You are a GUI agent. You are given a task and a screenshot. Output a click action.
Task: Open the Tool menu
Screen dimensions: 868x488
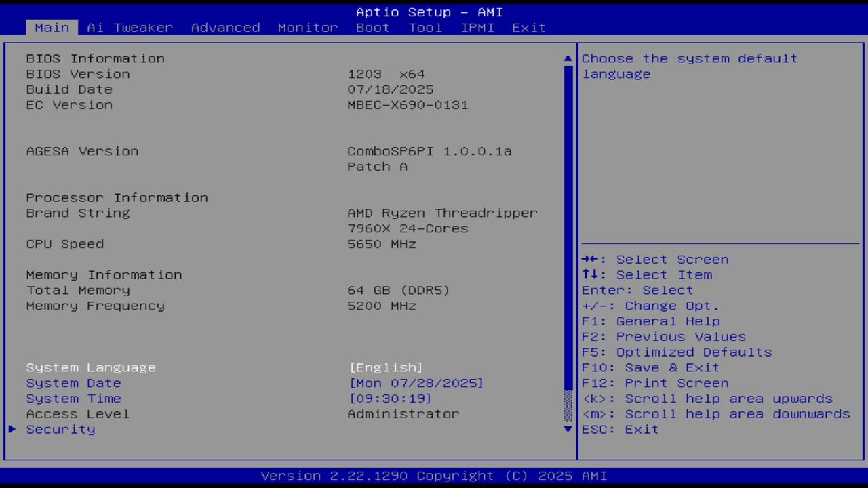425,27
